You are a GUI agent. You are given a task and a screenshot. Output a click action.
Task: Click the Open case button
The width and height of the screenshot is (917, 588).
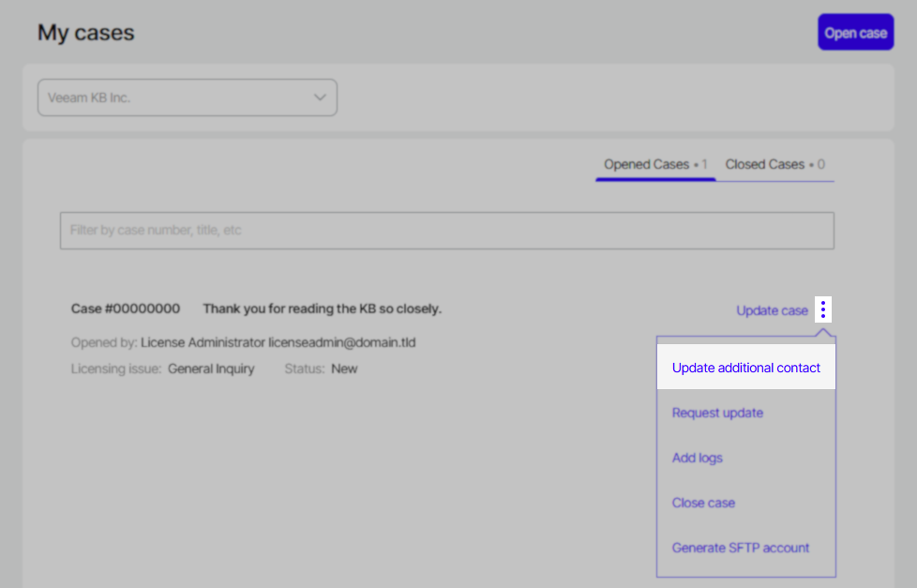point(855,31)
